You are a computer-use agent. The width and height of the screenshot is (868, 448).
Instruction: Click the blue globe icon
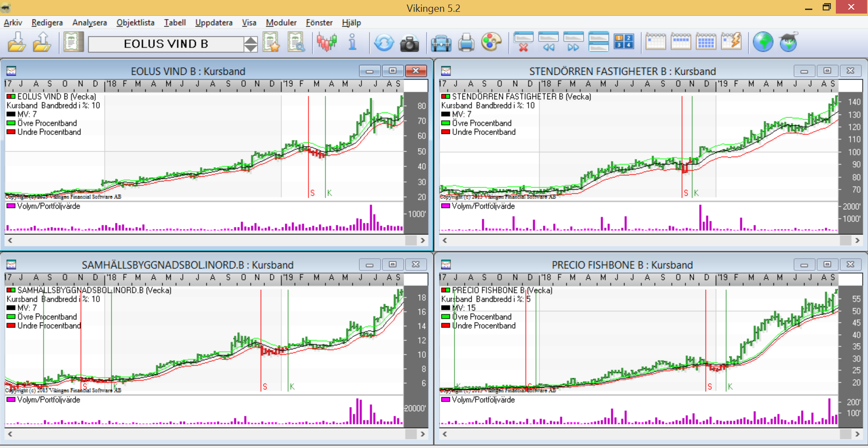click(x=763, y=42)
